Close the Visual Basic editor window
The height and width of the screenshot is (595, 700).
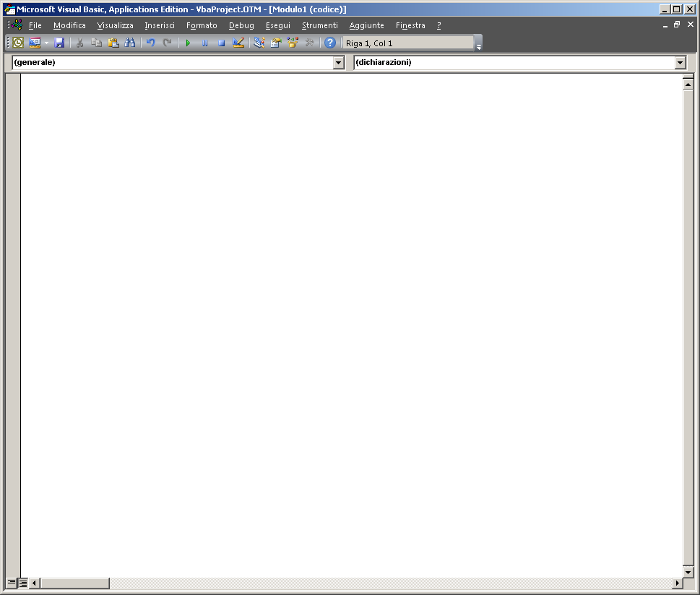(690, 9)
